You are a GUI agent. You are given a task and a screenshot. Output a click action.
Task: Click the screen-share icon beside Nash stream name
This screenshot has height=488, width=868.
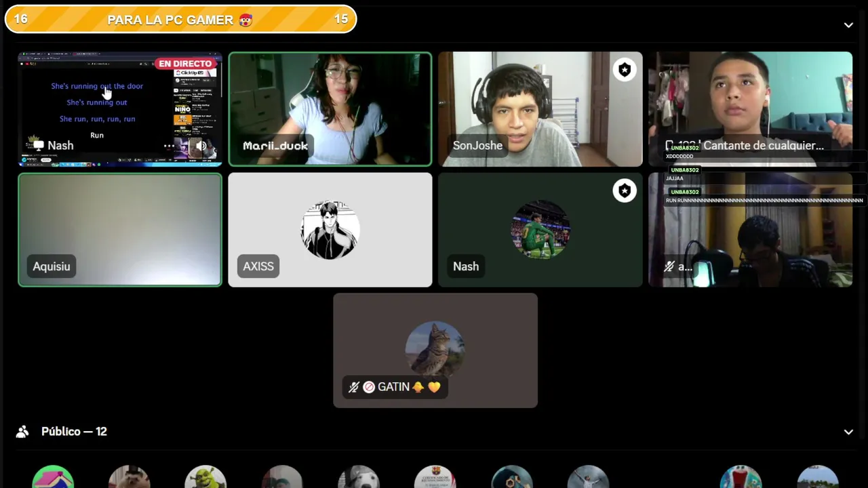tap(39, 146)
